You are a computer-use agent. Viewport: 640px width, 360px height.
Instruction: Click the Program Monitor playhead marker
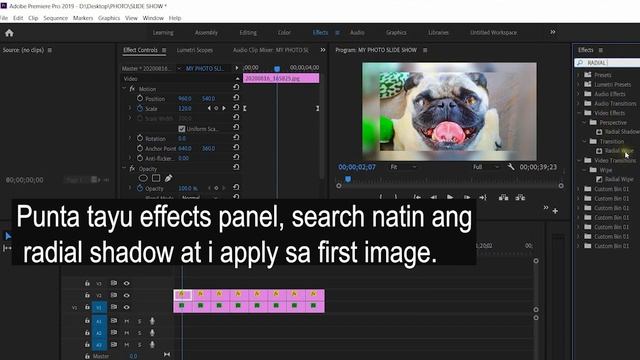point(348,179)
